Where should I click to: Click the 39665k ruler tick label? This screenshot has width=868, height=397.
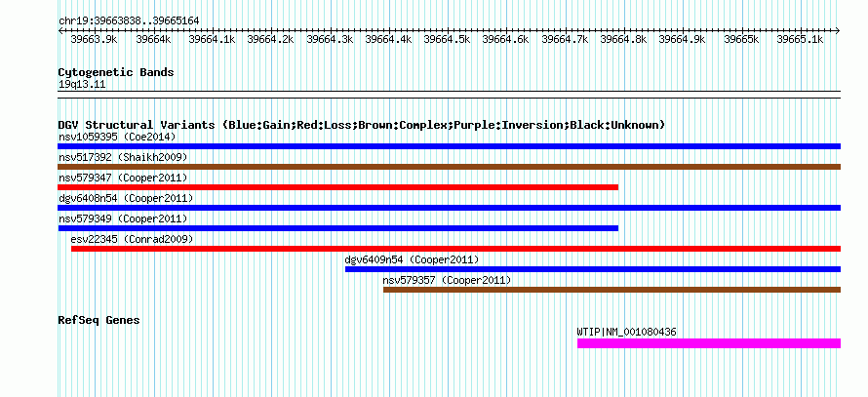742,40
